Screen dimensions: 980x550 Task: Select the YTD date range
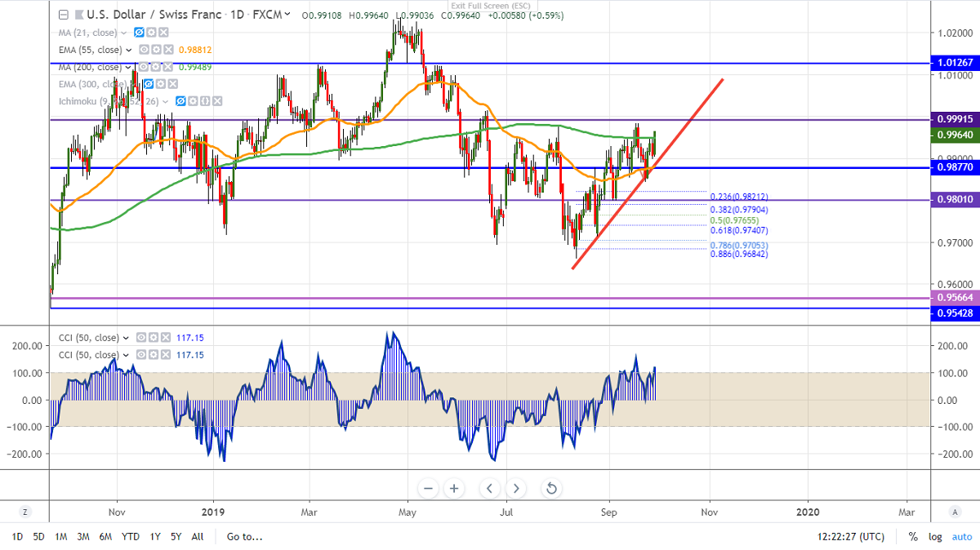pyautogui.click(x=131, y=537)
